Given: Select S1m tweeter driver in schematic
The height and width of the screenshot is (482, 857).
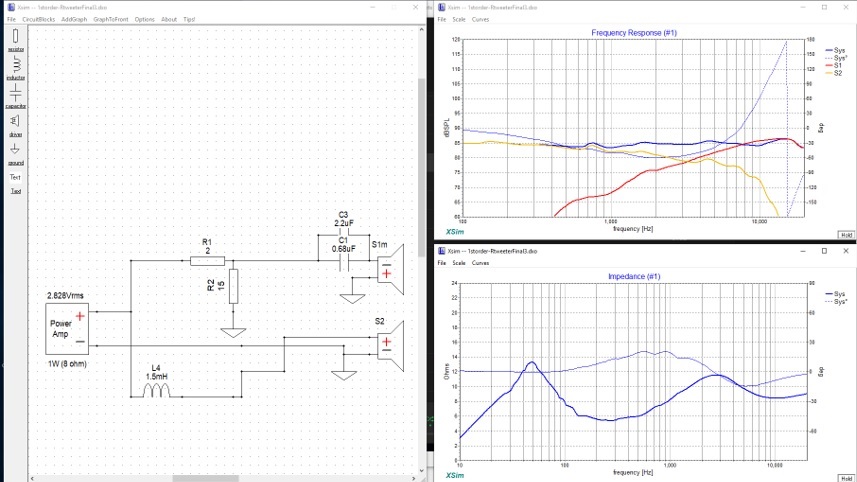Looking at the screenshot, I should tap(390, 269).
